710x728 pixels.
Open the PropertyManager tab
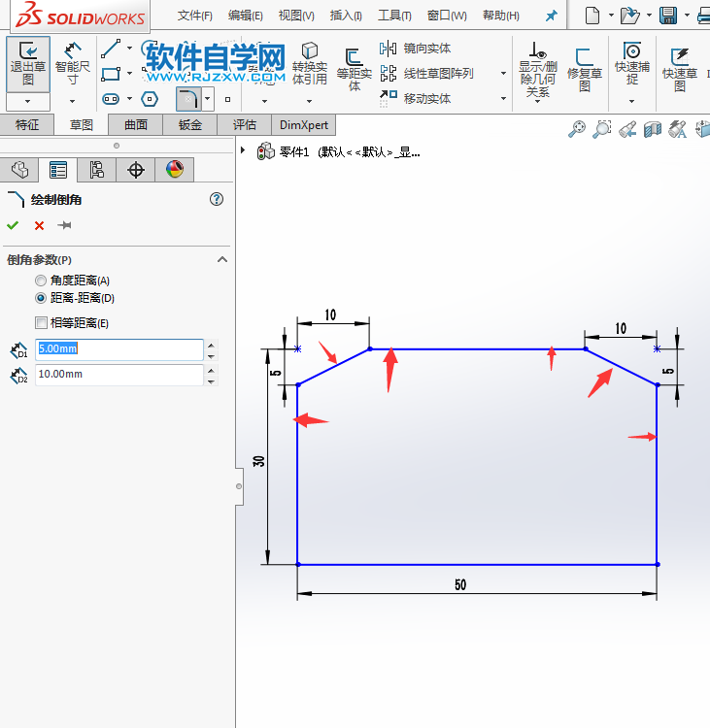(58, 170)
